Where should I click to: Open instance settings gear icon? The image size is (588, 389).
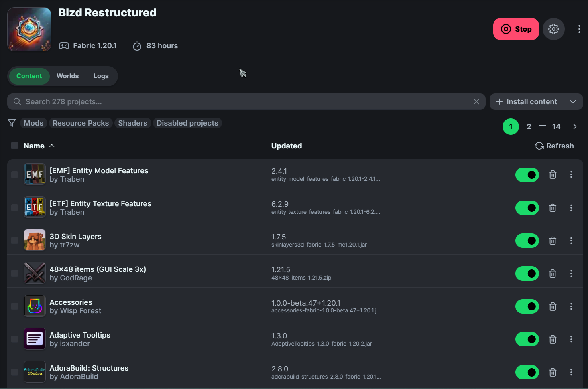click(x=553, y=29)
